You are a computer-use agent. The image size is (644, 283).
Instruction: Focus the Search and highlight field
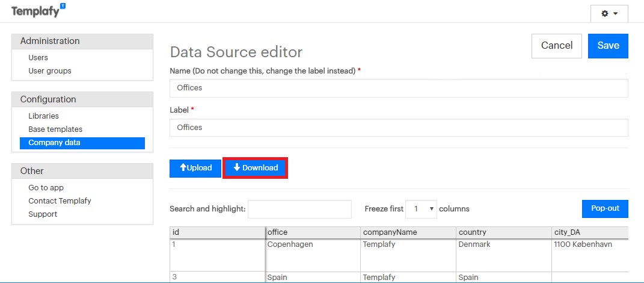[299, 209]
